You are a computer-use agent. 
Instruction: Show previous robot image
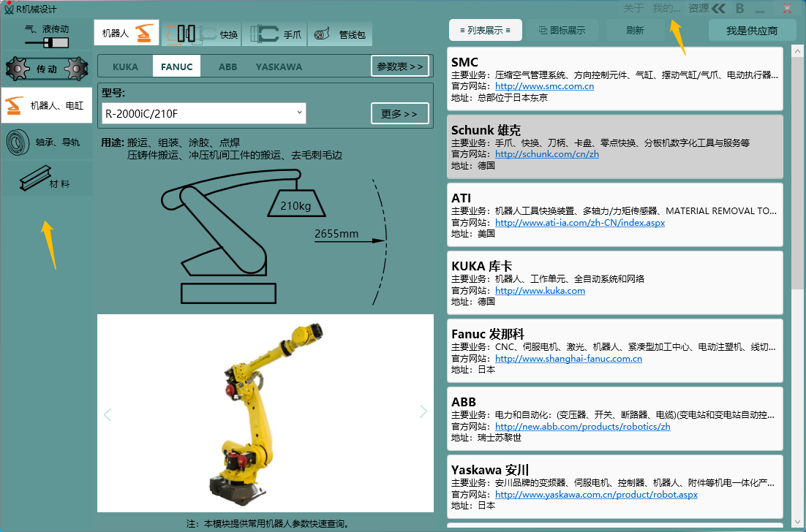point(108,414)
